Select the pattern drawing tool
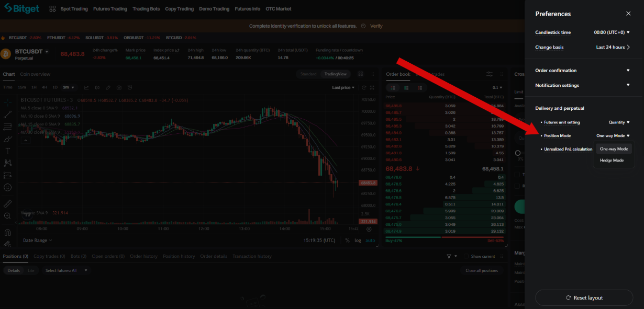Screen dimensions: 644x309 pyautogui.click(x=7, y=163)
